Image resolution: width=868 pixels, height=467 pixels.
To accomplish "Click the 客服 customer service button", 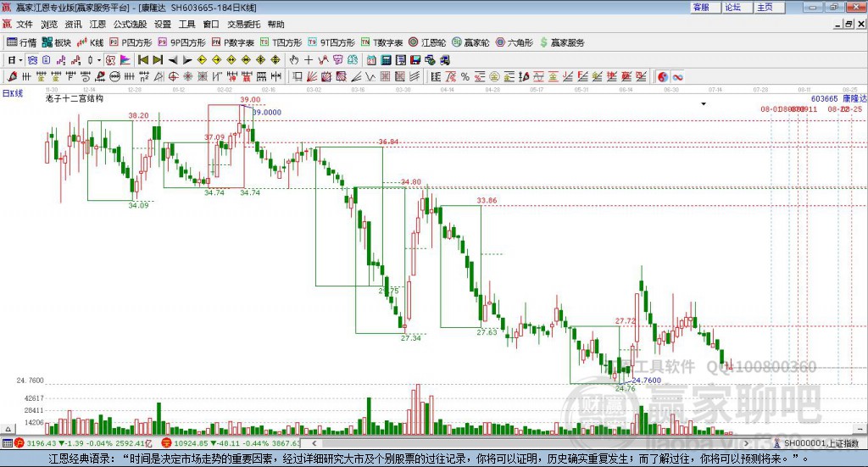I will (704, 7).
